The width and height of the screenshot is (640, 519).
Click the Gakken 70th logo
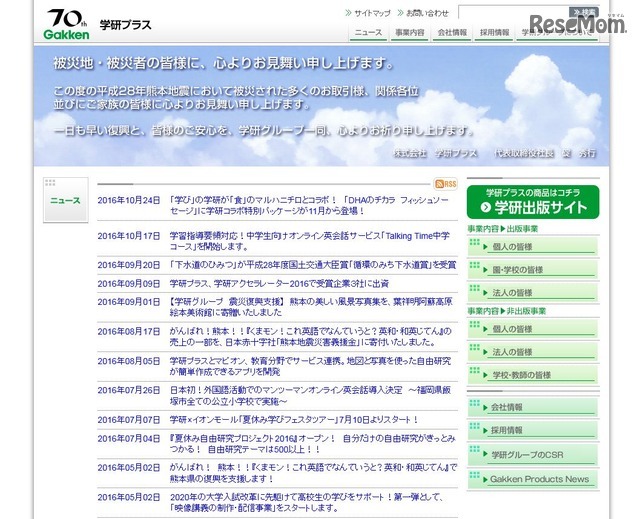click(x=67, y=24)
